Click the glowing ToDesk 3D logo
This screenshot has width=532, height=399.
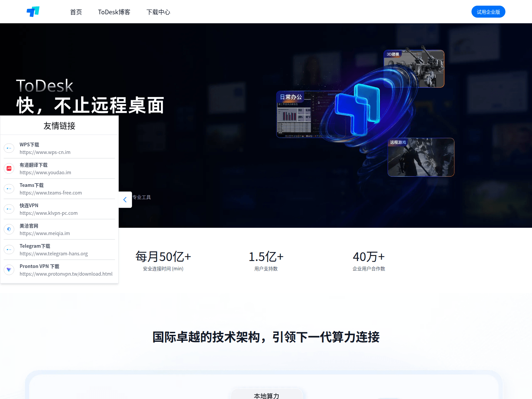click(358, 110)
